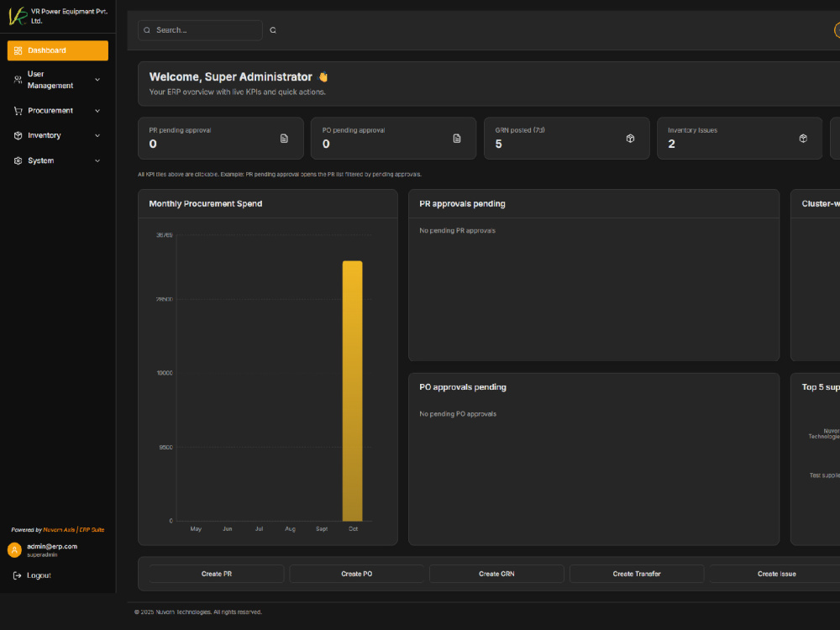
Task: Click the Procurement cart icon
Action: click(18, 111)
